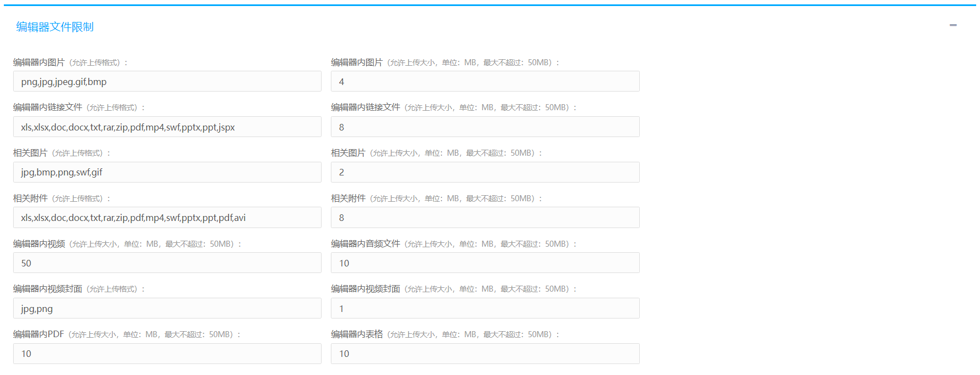Click the 编辑器内视频封面 format field with jpg,png
This screenshot has height=375, width=980.
(x=167, y=309)
